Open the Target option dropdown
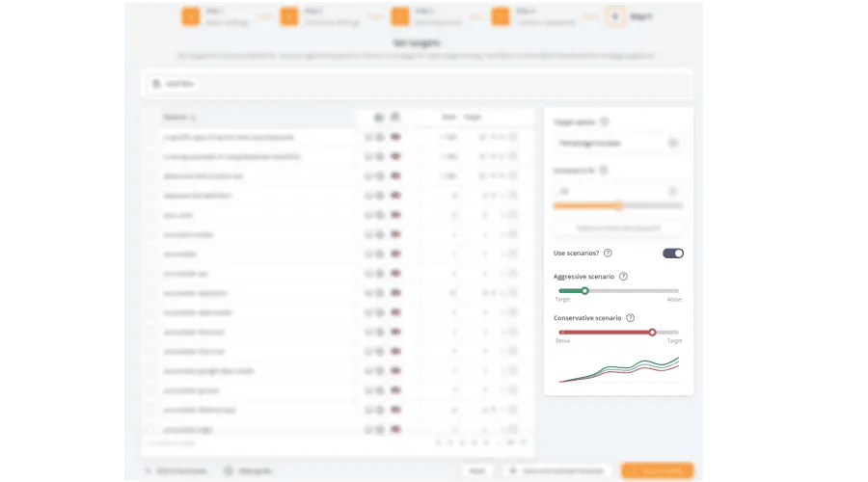 [x=618, y=143]
